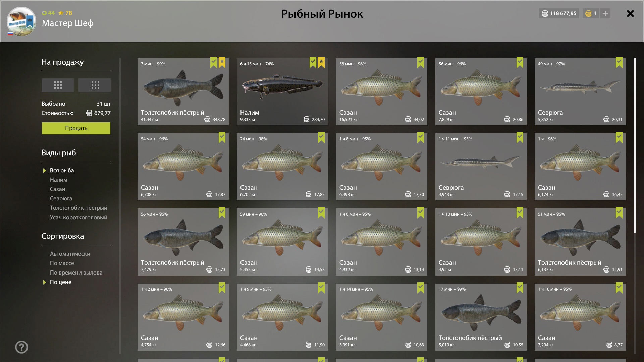Switch to the large grid view icon

(58, 85)
